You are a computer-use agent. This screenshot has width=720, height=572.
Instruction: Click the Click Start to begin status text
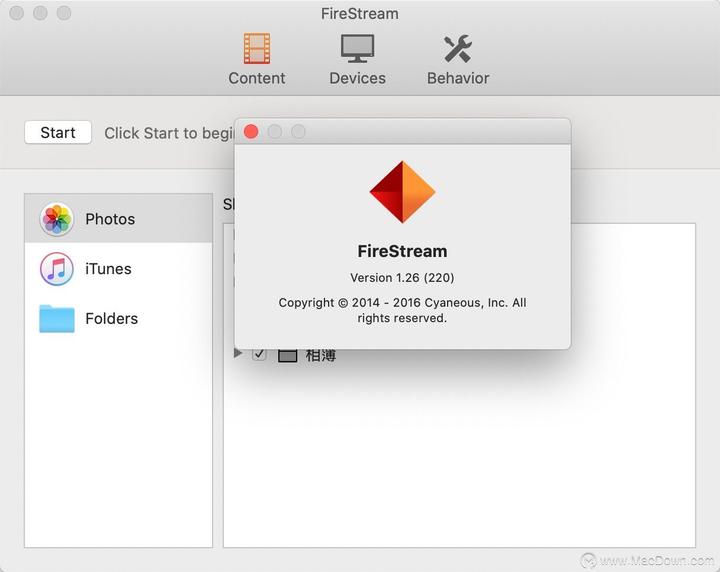point(169,133)
